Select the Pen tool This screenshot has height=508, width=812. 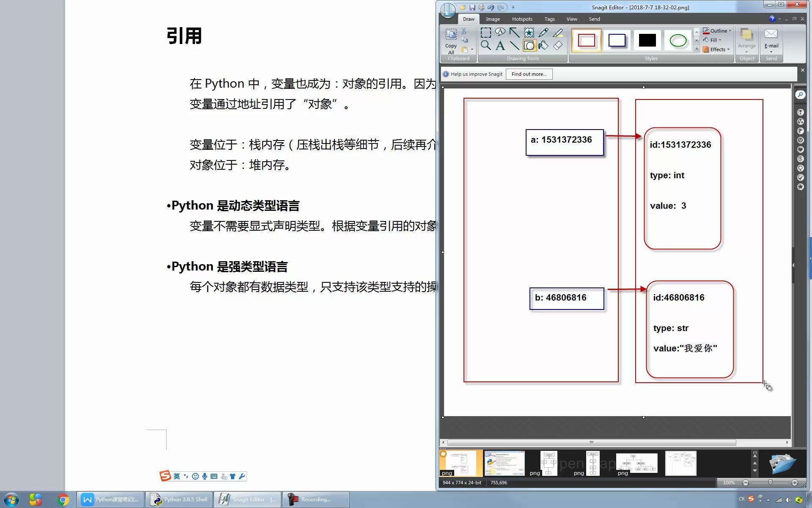543,33
